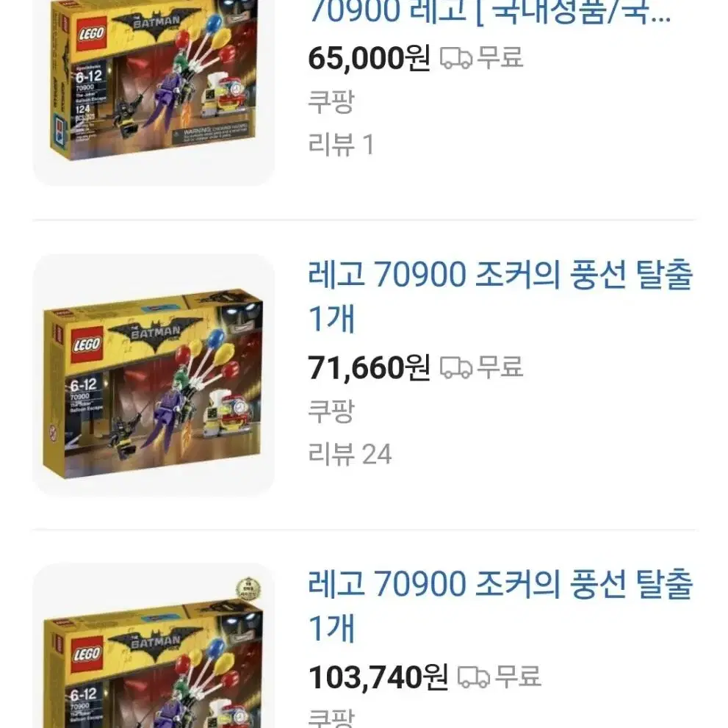Open the 71,660원 LEGO Batman box thumbnail
The image size is (728, 728).
154,375
